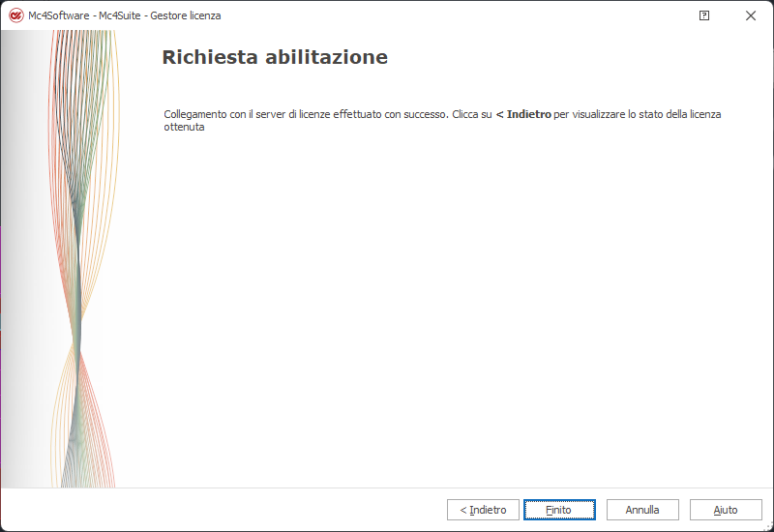This screenshot has height=532, width=774.
Task: Click the Mc4Software name in title bar
Action: [x=59, y=15]
